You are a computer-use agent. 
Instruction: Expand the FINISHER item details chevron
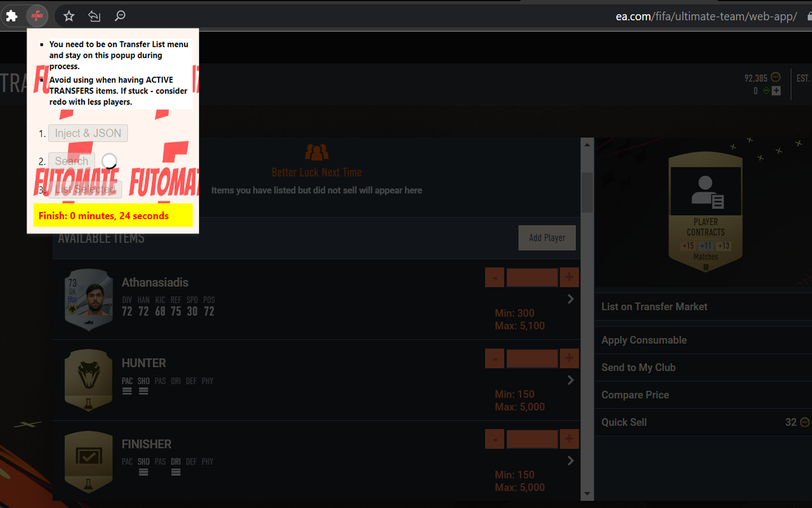(x=570, y=460)
